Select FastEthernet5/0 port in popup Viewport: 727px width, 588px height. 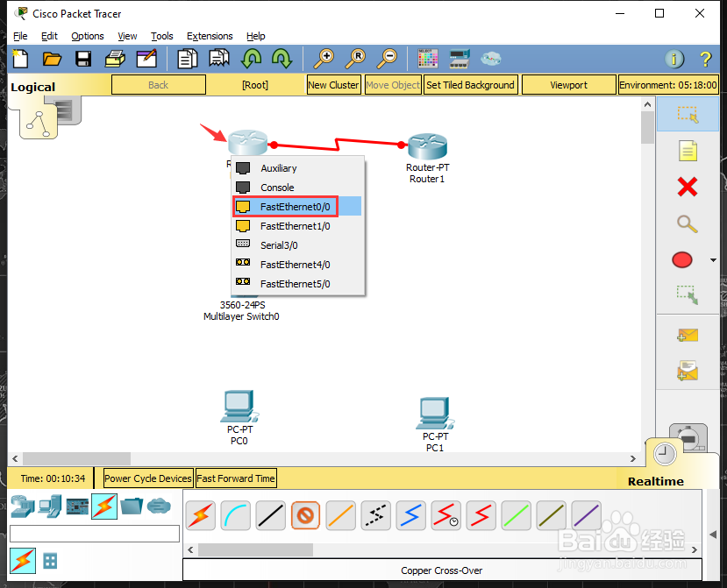click(x=296, y=284)
